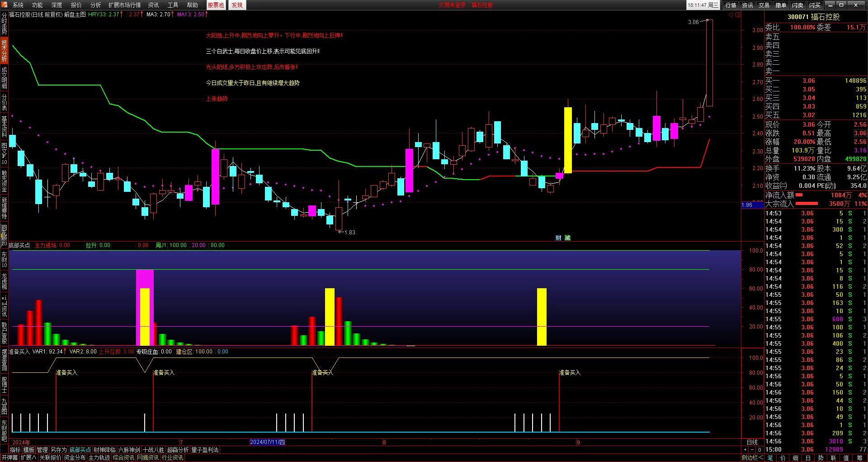This screenshot has height=462, width=868.
Task: Switch to 超赢分析 template tab
Action: coord(178,450)
